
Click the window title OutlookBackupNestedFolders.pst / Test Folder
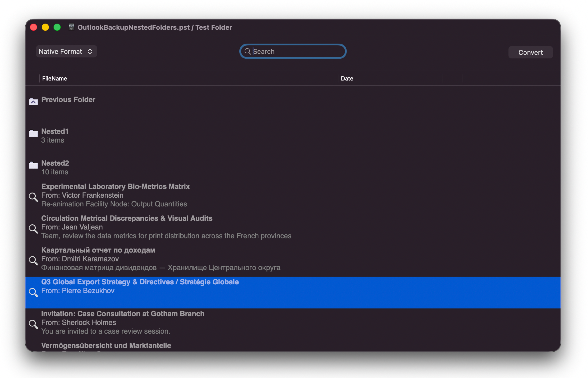click(x=155, y=27)
